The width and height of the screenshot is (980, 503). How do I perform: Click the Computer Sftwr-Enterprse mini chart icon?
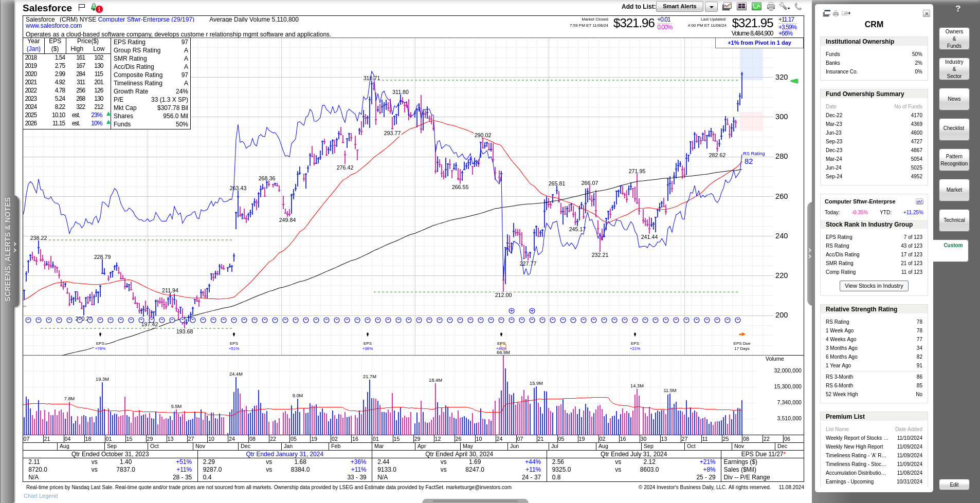[919, 201]
